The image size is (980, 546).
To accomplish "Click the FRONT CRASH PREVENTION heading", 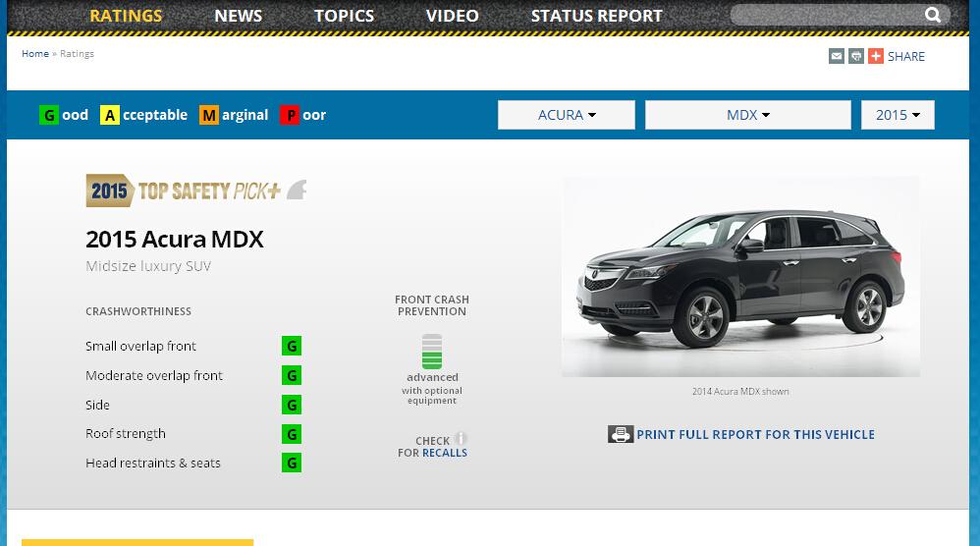I will tap(432, 305).
